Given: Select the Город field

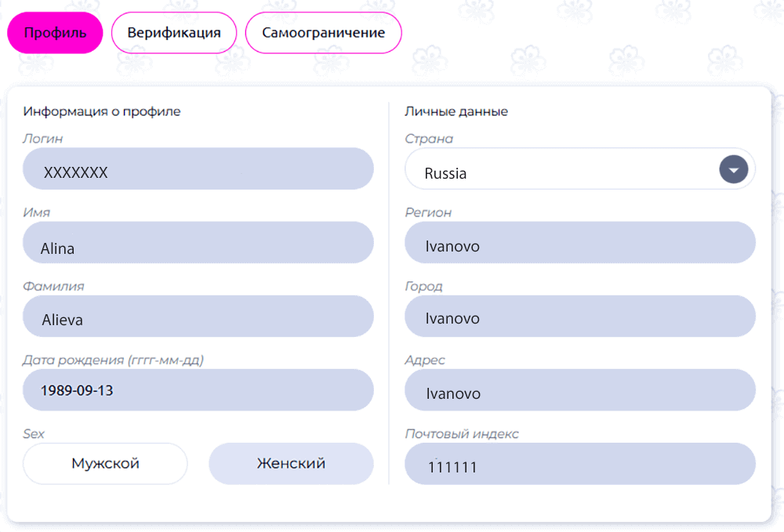Looking at the screenshot, I should 580,316.
